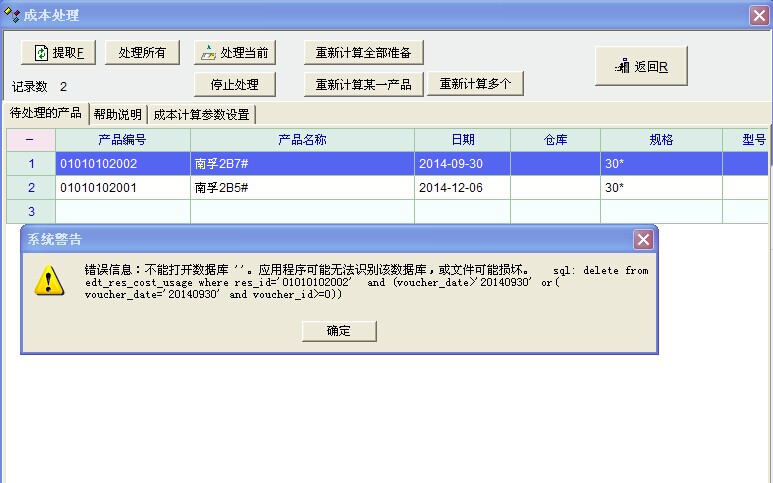Click the 日期 column header
Viewport: 773px width, 483px height.
pyautogui.click(x=462, y=140)
